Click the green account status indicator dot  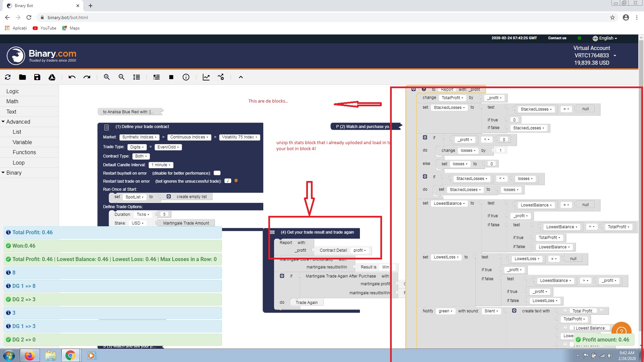click(580, 38)
